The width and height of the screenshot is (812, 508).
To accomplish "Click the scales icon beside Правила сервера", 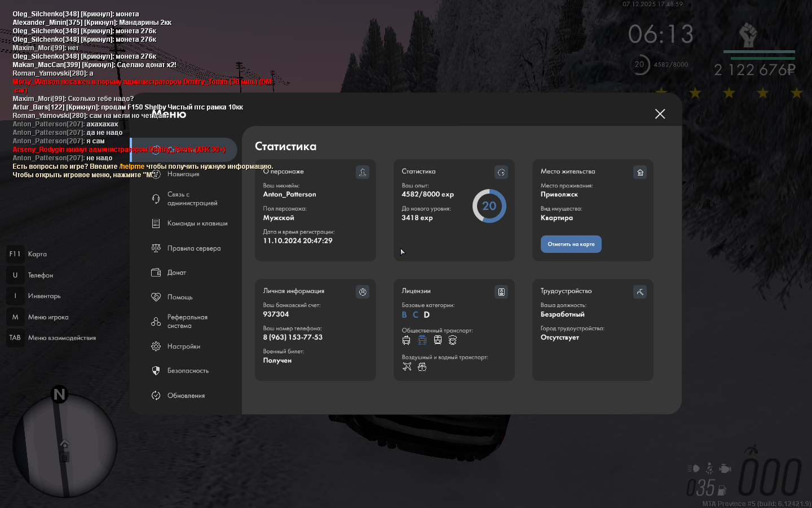I will pos(156,248).
